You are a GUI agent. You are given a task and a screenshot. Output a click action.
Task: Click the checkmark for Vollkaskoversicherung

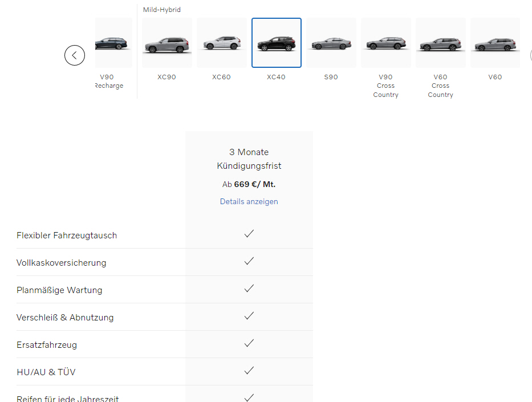pos(249,261)
